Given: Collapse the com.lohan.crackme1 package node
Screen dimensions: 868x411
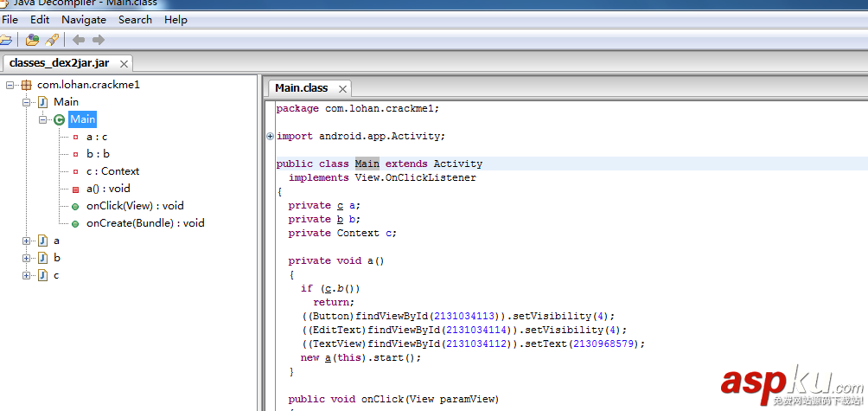Looking at the screenshot, I should click(x=10, y=85).
